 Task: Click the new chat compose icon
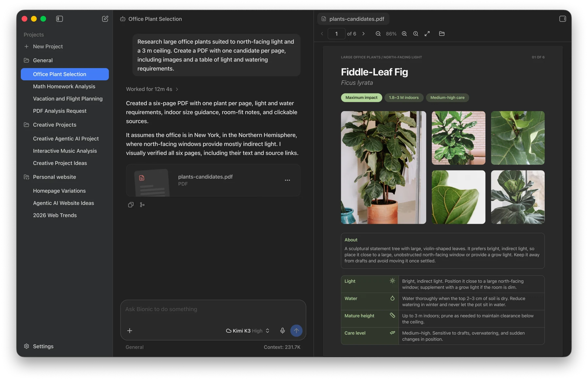pos(105,19)
